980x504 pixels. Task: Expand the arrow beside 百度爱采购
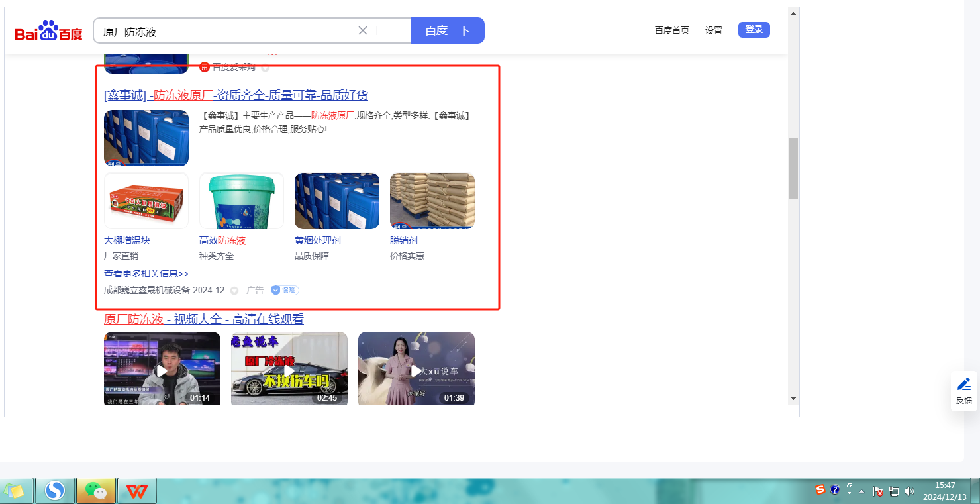click(265, 68)
